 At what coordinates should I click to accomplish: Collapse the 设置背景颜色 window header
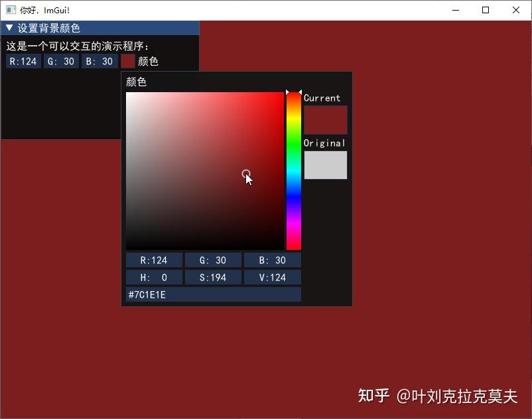(x=9, y=28)
